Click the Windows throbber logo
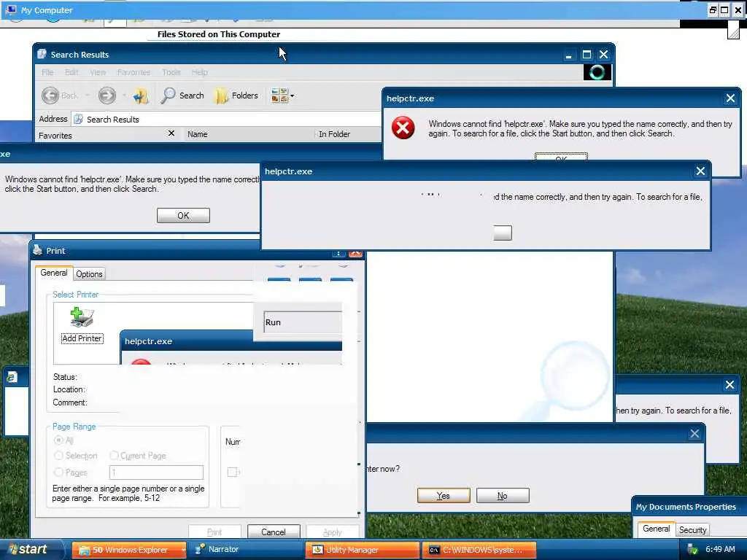This screenshot has height=560, width=747. click(x=597, y=72)
